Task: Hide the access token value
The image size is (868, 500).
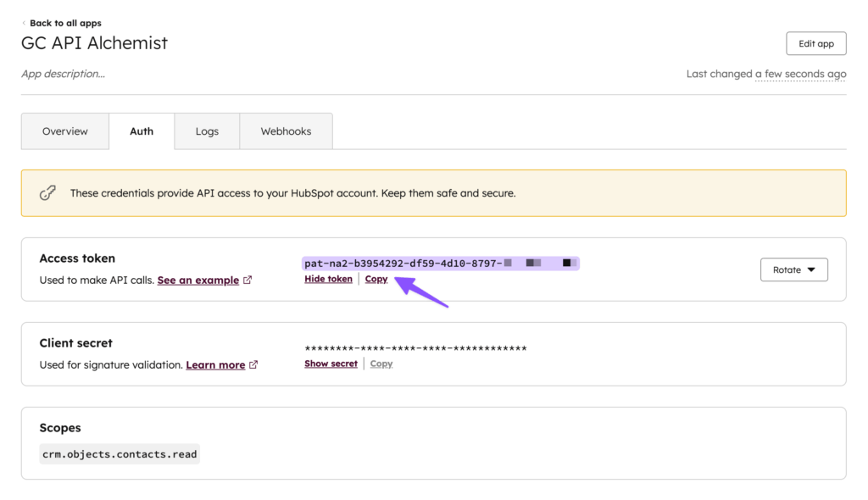Action: pos(328,278)
